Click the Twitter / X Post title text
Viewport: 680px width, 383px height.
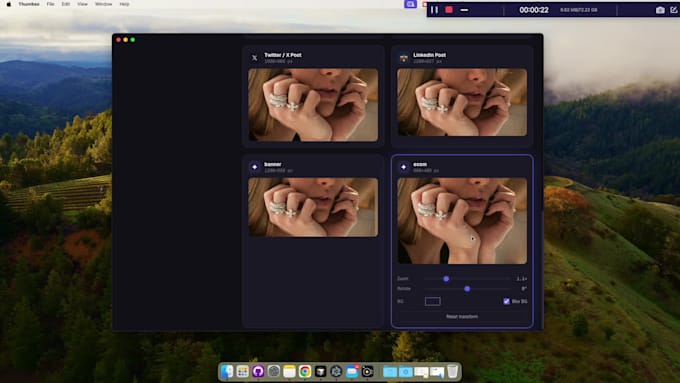click(283, 55)
